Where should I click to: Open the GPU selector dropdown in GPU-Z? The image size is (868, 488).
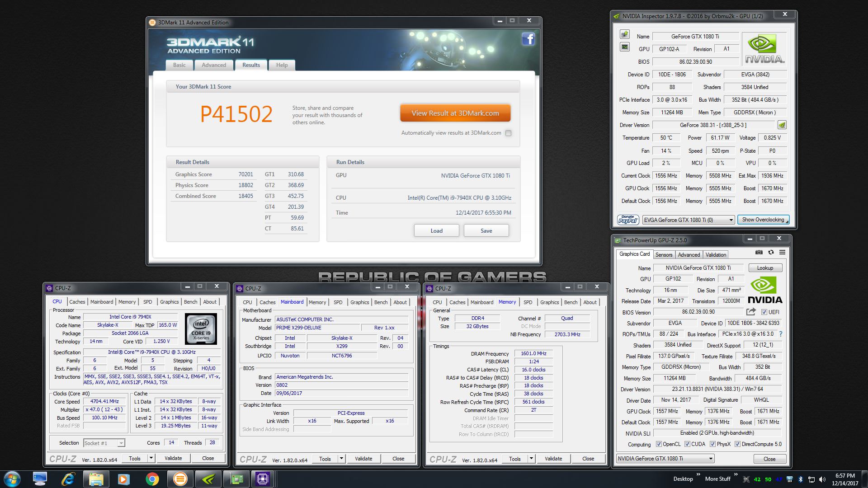665,459
